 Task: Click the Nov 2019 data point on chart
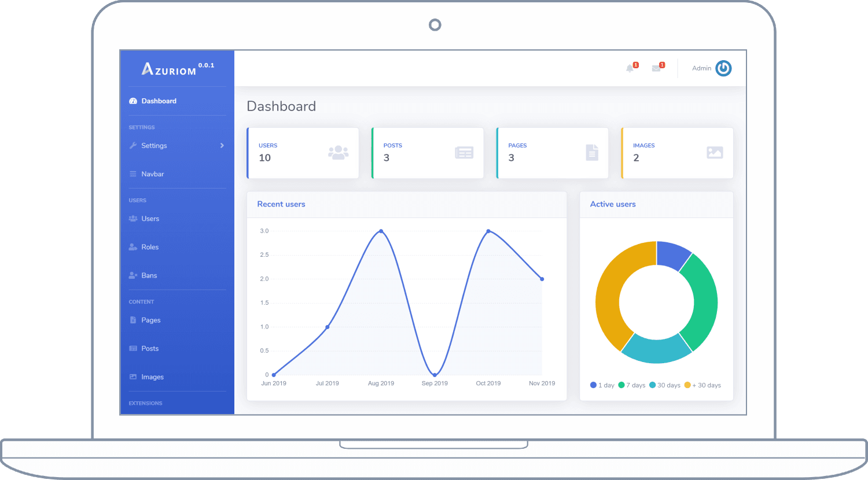click(x=542, y=279)
